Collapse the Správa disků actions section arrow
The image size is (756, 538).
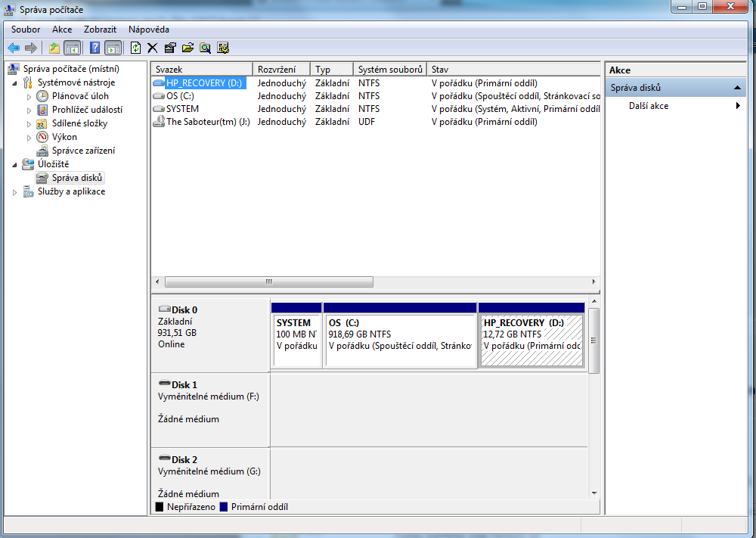pos(737,88)
